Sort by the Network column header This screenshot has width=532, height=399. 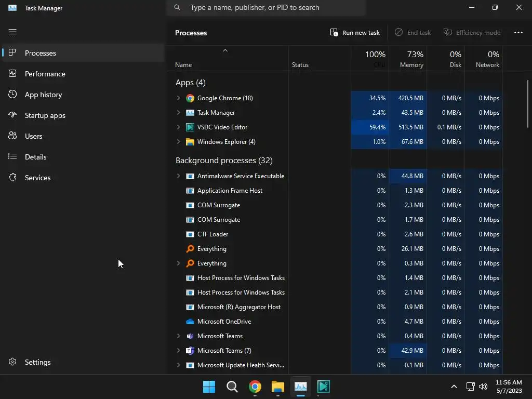(484, 59)
